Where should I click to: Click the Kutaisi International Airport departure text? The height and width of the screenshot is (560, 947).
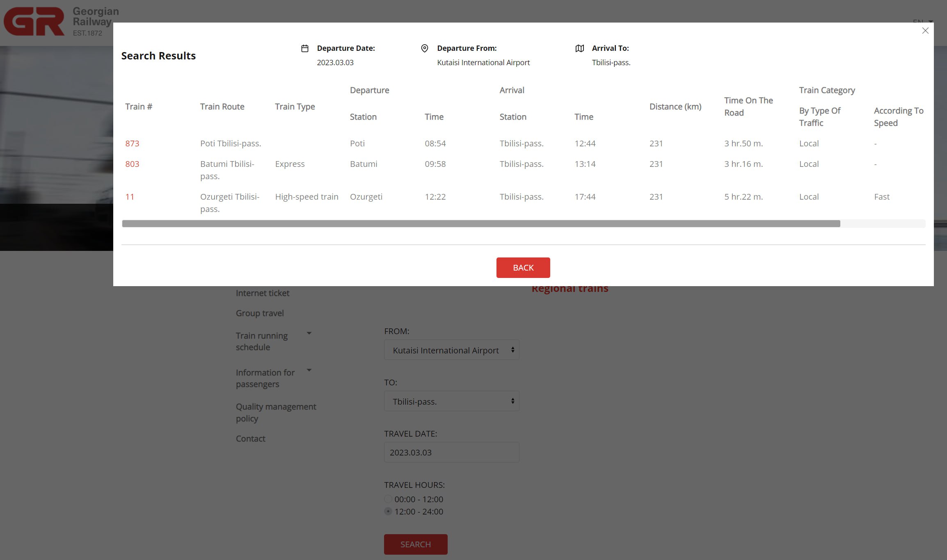483,63
